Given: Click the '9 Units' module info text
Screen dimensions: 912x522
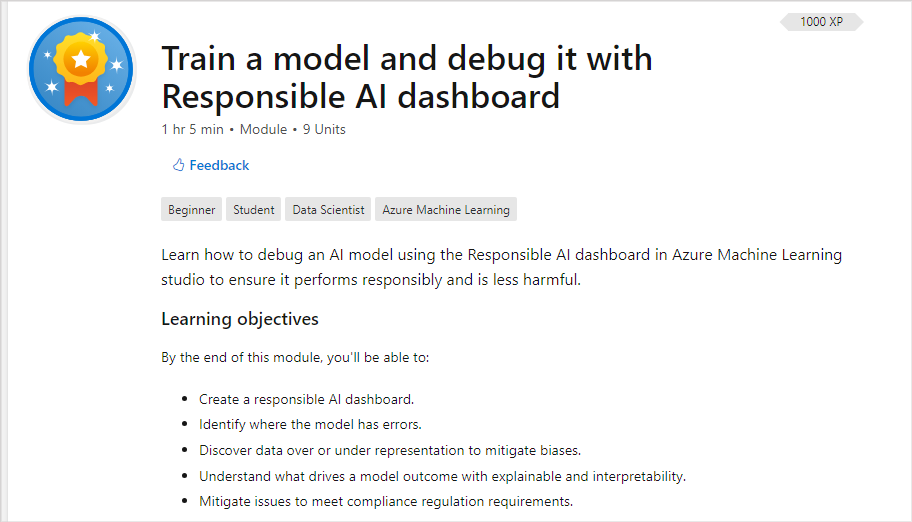Looking at the screenshot, I should pos(324,129).
